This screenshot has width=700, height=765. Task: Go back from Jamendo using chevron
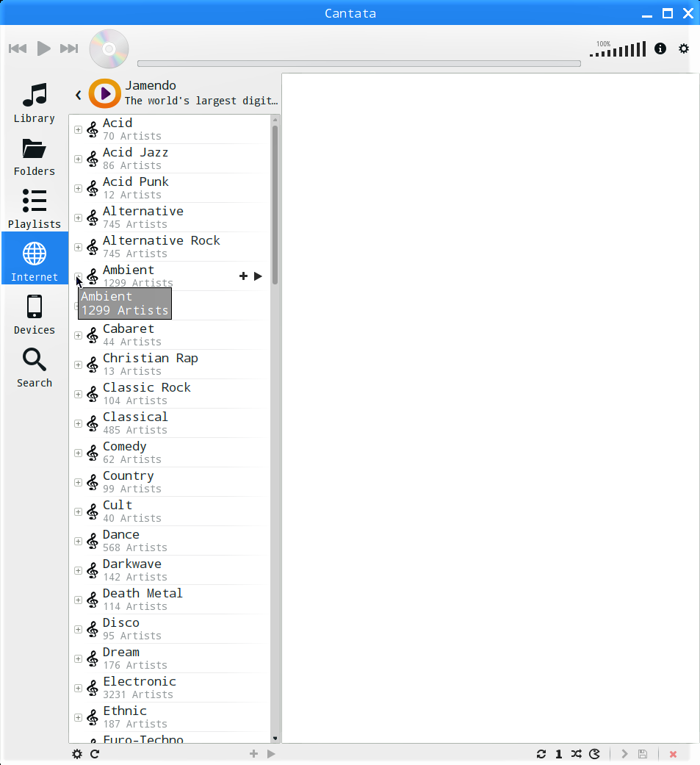point(78,95)
